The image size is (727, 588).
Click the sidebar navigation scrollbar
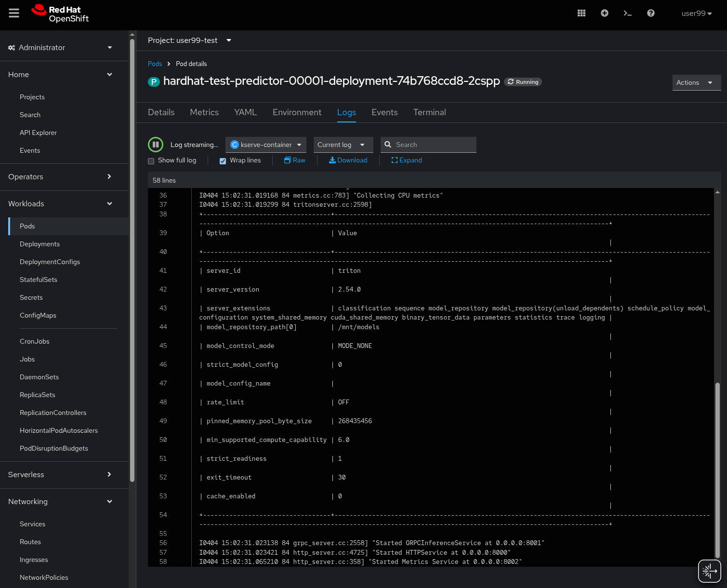tap(132, 260)
